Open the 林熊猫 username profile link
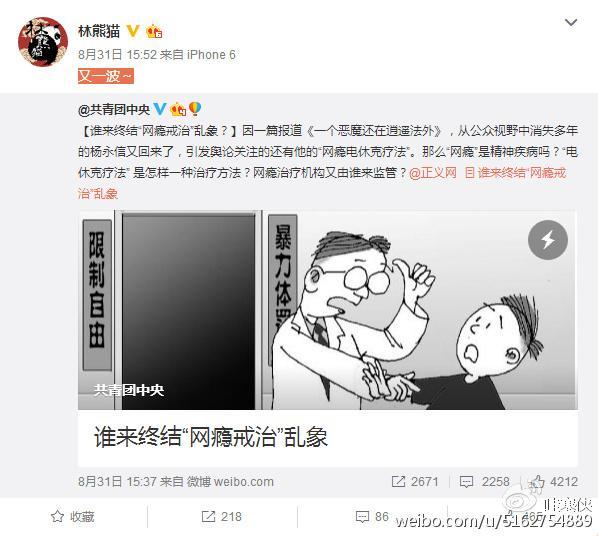This screenshot has height=536, width=598. click(99, 31)
